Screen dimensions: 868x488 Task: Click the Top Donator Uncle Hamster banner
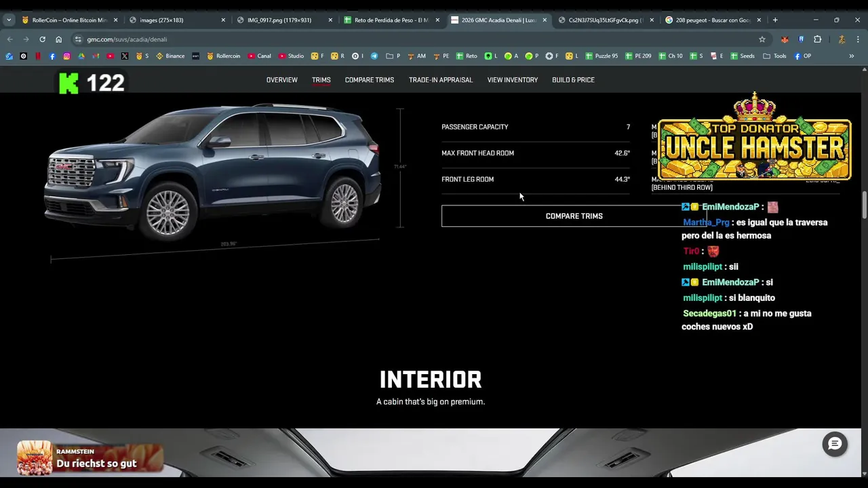coord(755,138)
